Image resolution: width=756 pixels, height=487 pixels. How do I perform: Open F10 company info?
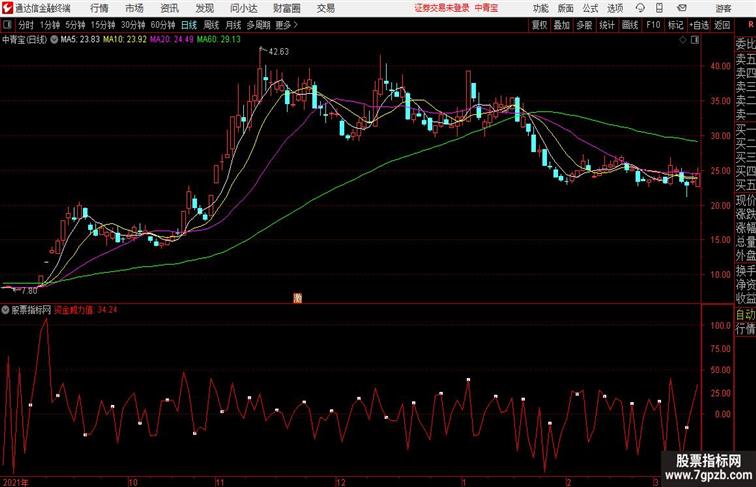coord(653,25)
